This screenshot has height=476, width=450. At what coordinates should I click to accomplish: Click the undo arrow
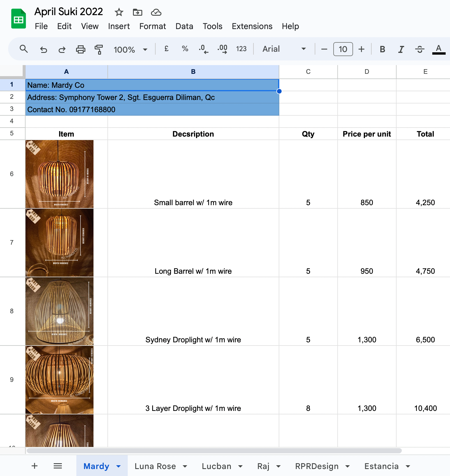click(43, 49)
